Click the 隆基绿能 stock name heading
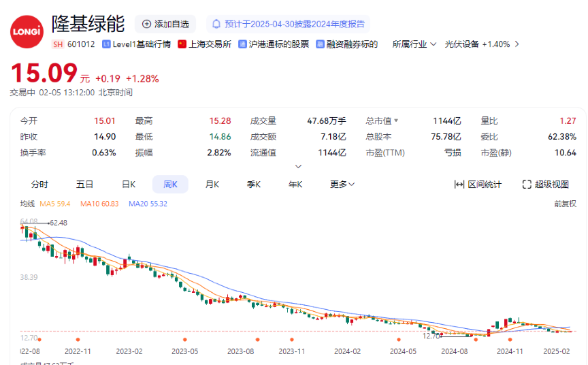Image resolution: width=588 pixels, height=365 pixels. coord(88,24)
